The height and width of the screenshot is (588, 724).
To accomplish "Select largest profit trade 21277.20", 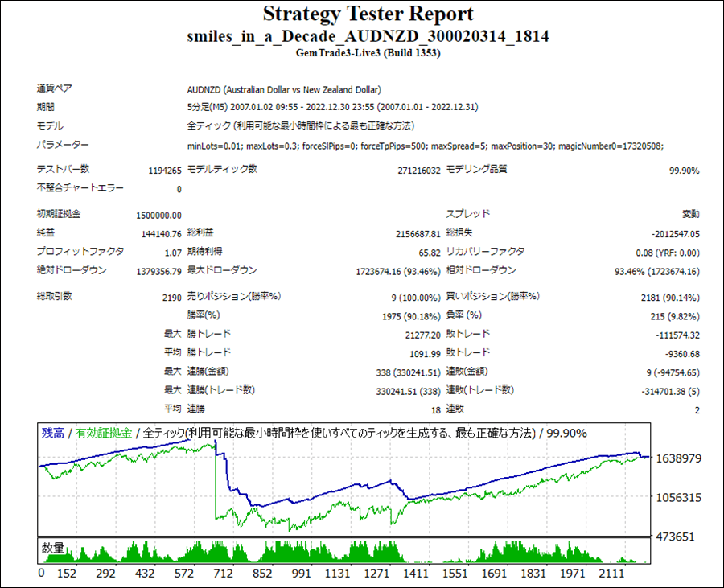I will (423, 335).
